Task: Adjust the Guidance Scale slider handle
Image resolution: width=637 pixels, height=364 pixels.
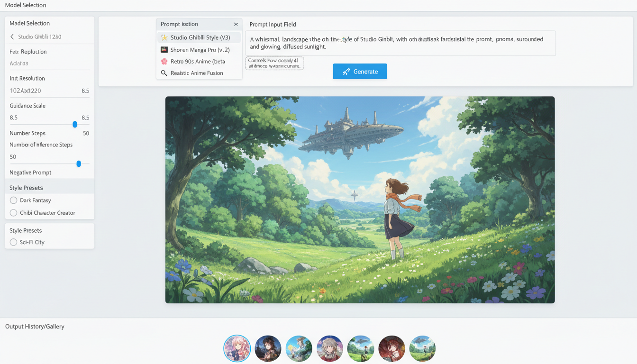Action: coord(74,124)
